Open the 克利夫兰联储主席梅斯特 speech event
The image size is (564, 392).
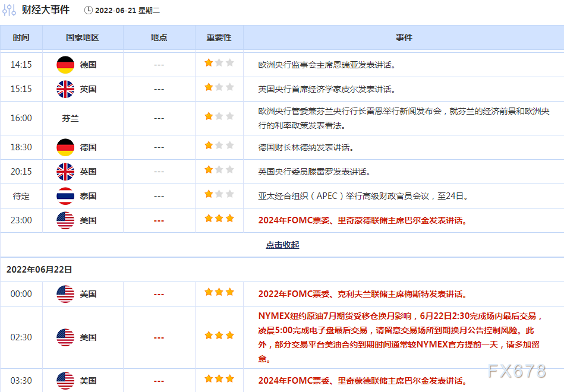(x=363, y=294)
